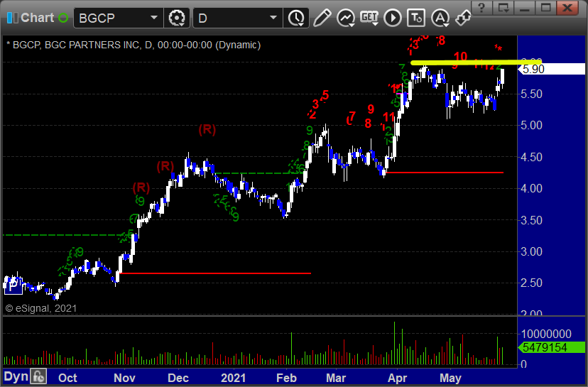Image resolution: width=588 pixels, height=387 pixels.
Task: Click the green circle status indicator
Action: pyautogui.click(x=63, y=18)
